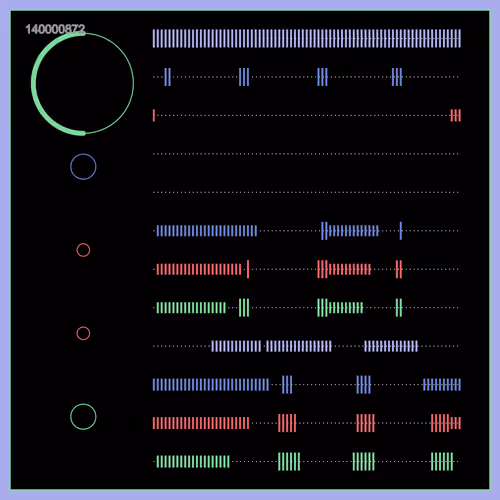Select the red block at the right end of the second-to-last row

click(x=446, y=423)
